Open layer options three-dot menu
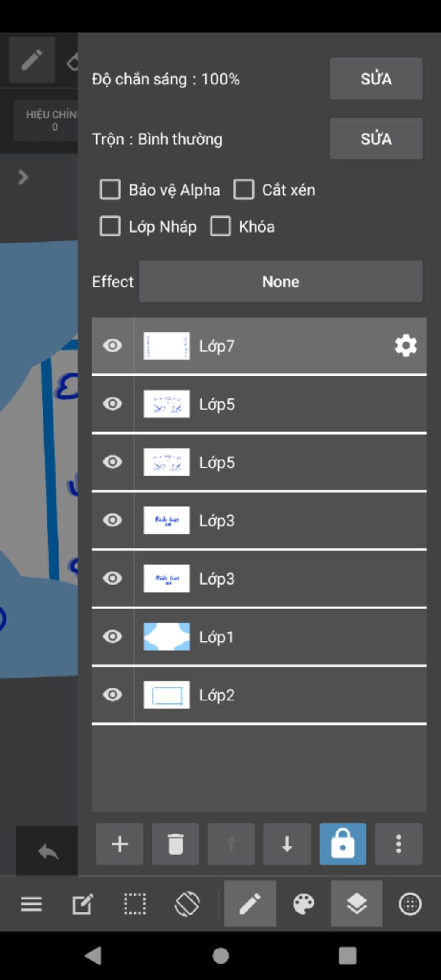 pos(399,844)
